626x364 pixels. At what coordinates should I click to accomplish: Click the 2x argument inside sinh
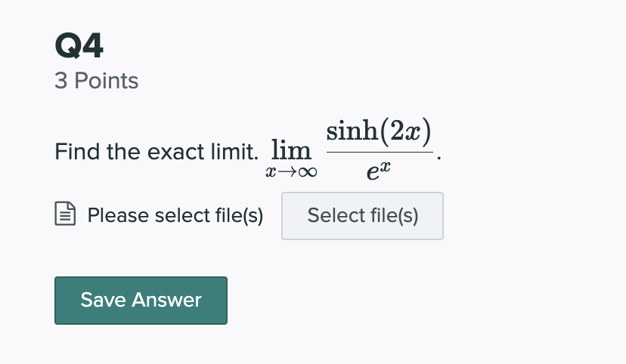[x=405, y=131]
